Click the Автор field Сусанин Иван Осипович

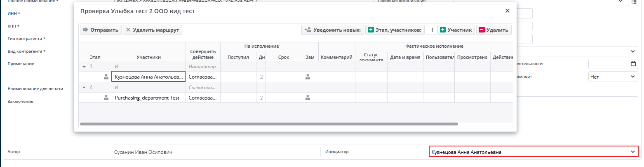[x=216, y=152]
